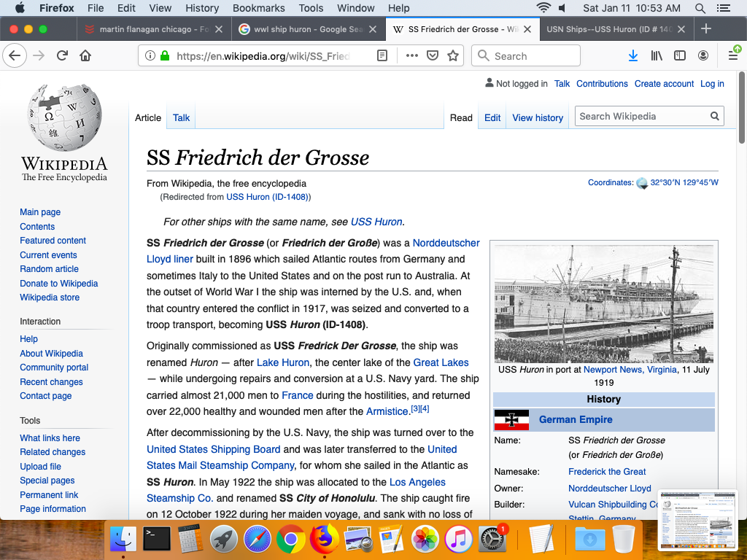
Task: Click the Create account link
Action: [664, 84]
